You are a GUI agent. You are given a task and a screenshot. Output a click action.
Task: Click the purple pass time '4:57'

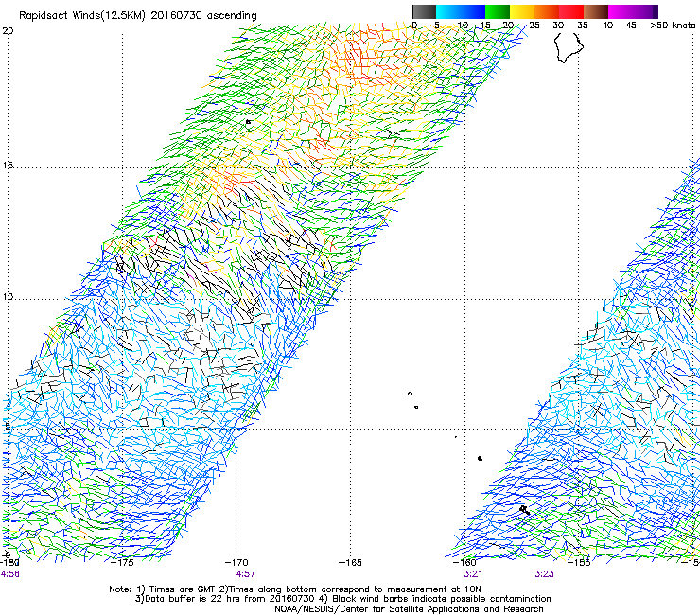coord(246,574)
